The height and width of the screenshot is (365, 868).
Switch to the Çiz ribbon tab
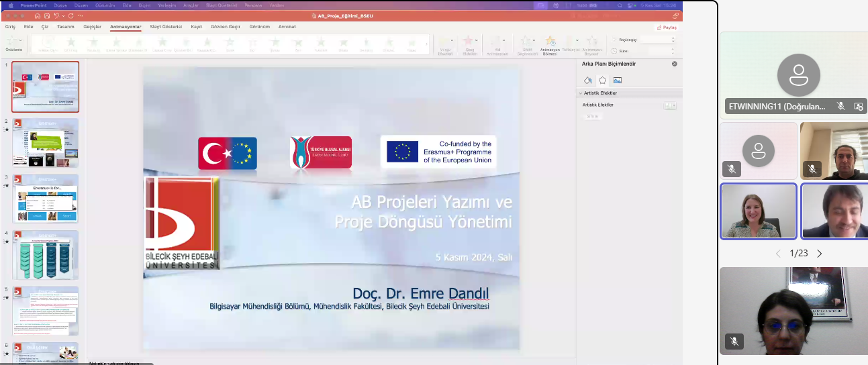(45, 27)
